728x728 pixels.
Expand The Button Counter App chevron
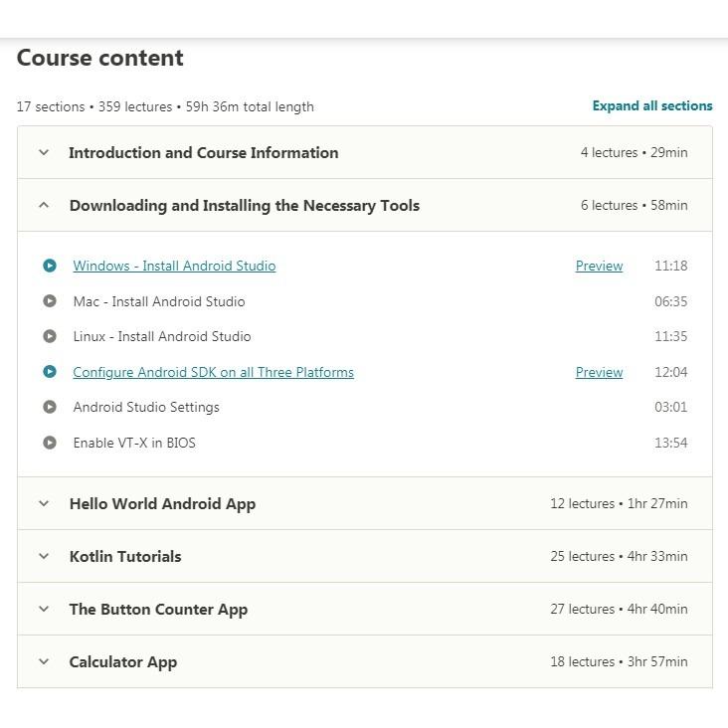(x=44, y=610)
